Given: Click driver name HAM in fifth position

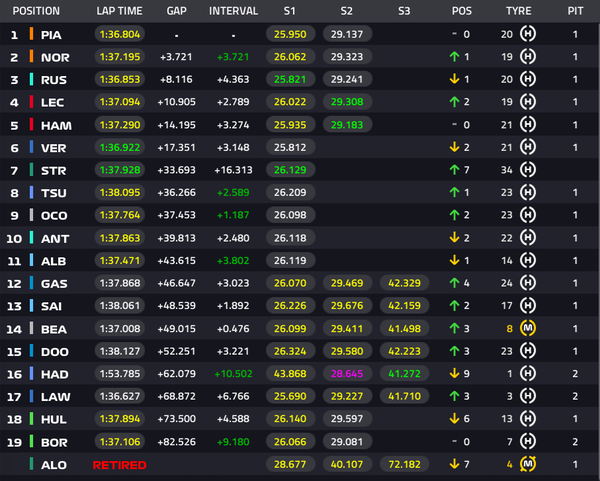Looking at the screenshot, I should (56, 125).
